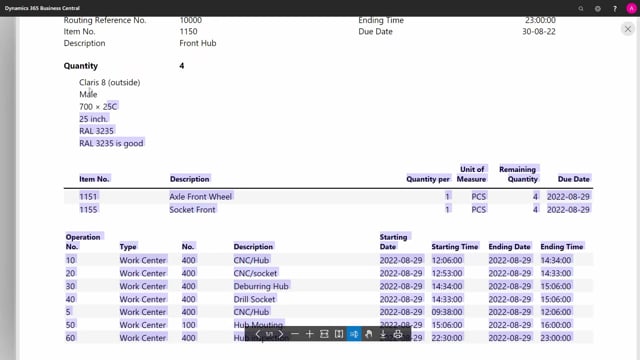The height and width of the screenshot is (360, 640).
Task: Switch to the hand pan tool
Action: [369, 334]
